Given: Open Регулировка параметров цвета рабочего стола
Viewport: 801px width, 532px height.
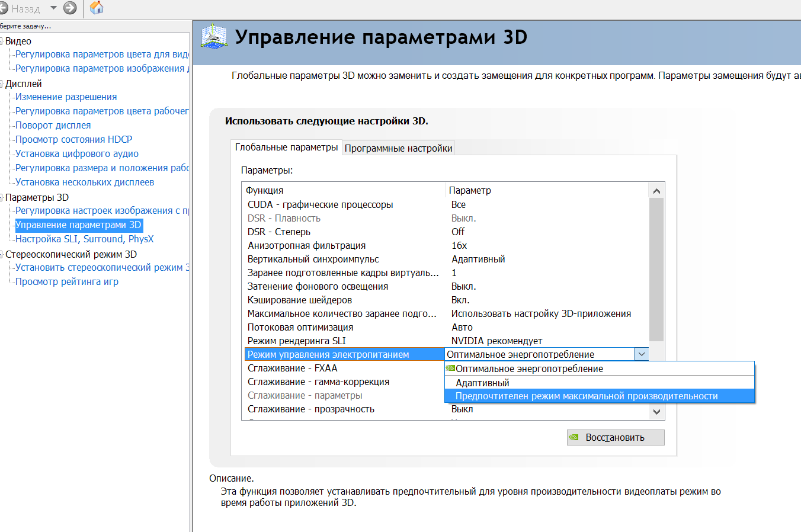Looking at the screenshot, I should tap(102, 111).
